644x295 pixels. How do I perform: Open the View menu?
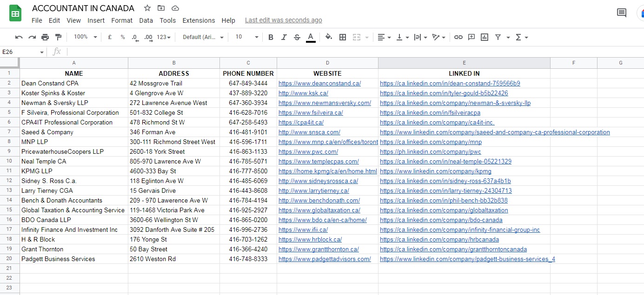(73, 20)
